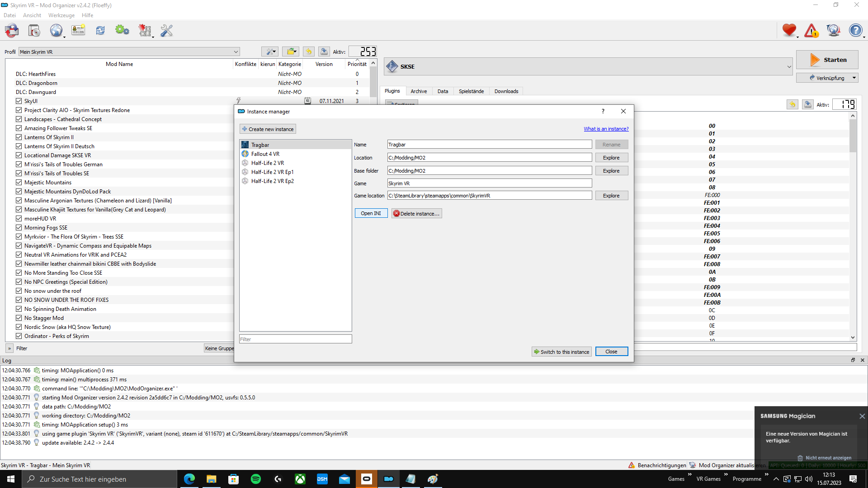Open the What is an instance link
This screenshot has height=488, width=868.
[606, 129]
